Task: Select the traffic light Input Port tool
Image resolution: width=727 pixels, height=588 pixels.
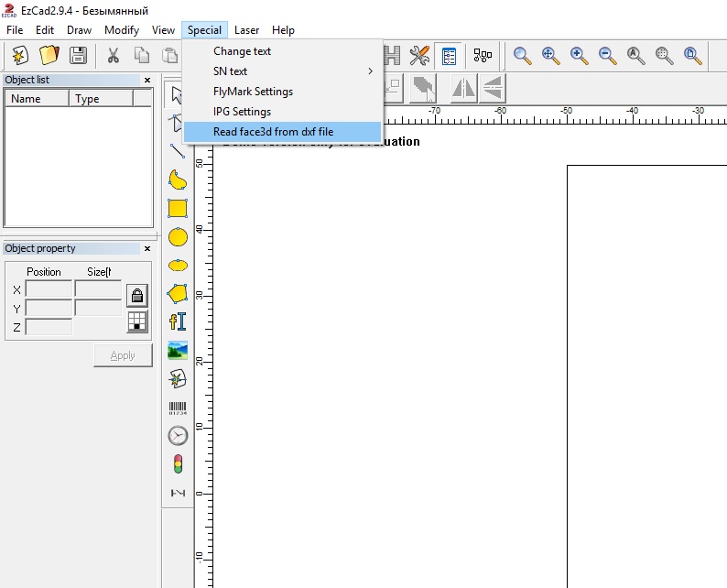Action: point(178,463)
